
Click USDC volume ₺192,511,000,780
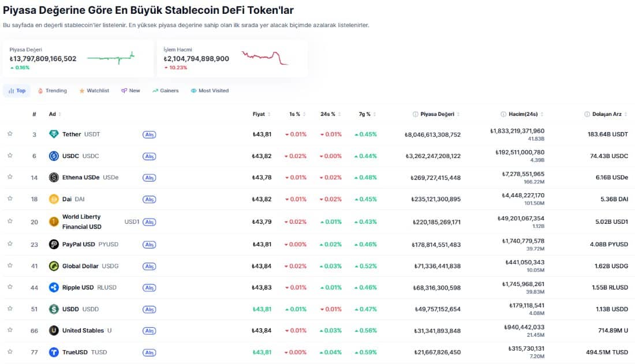click(x=520, y=152)
